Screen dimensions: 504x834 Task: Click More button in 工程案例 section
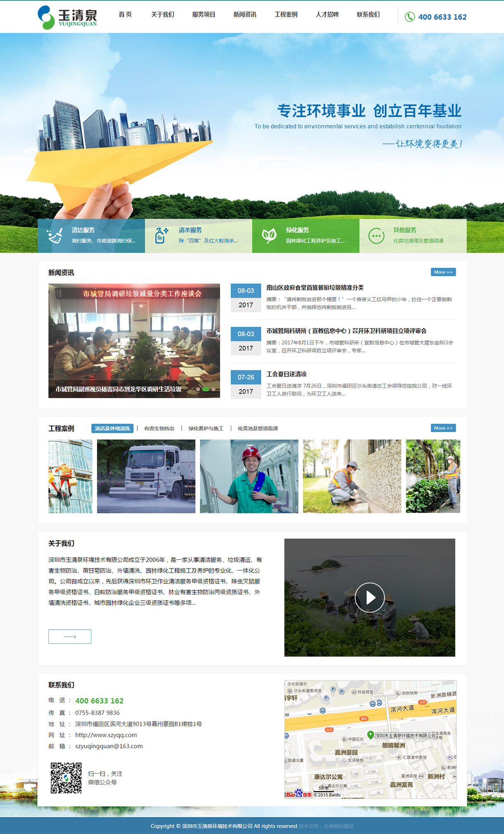click(x=443, y=428)
